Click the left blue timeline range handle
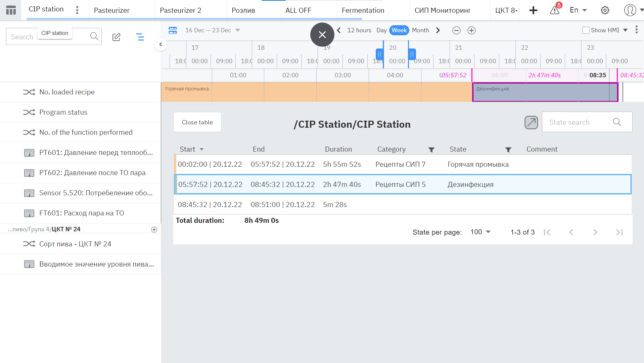 pos(379,54)
